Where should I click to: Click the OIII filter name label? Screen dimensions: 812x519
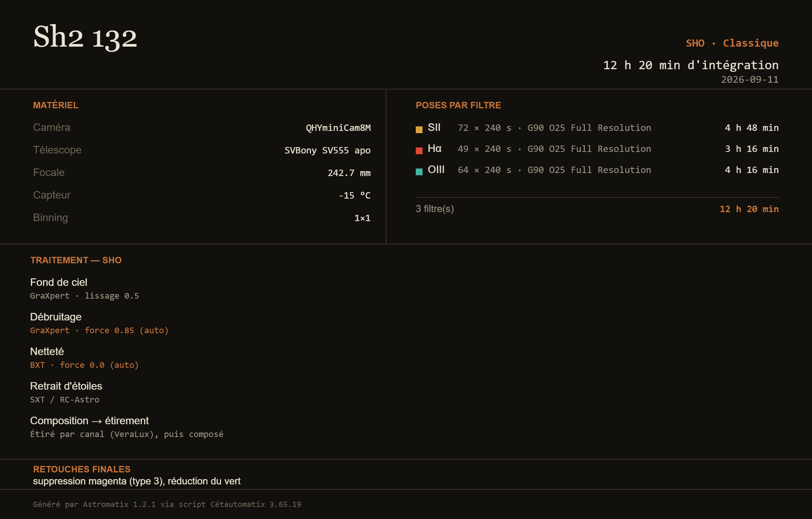point(436,170)
